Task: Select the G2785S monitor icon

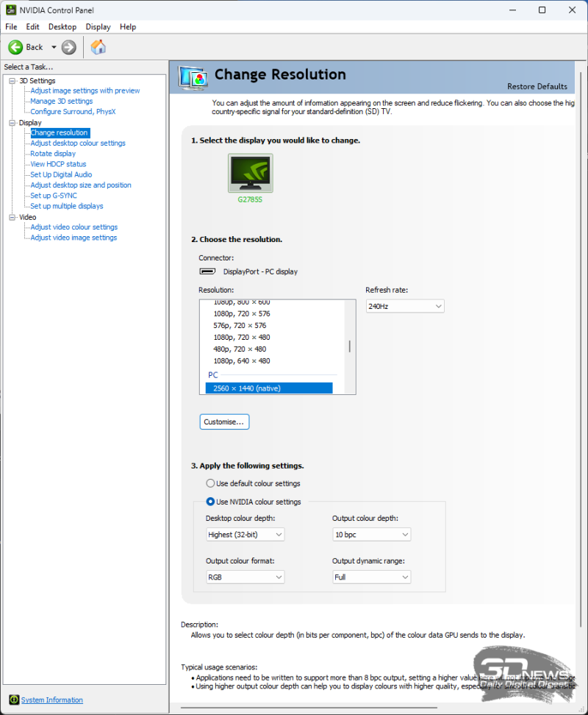Action: (x=250, y=173)
